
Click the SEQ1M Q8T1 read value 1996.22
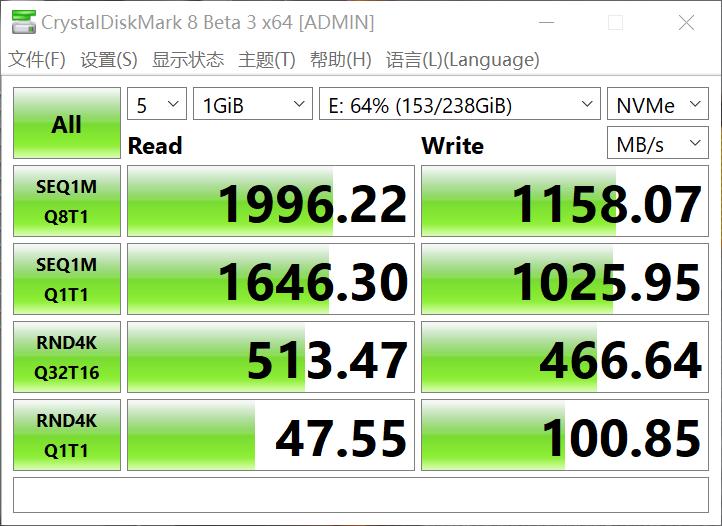pos(271,201)
